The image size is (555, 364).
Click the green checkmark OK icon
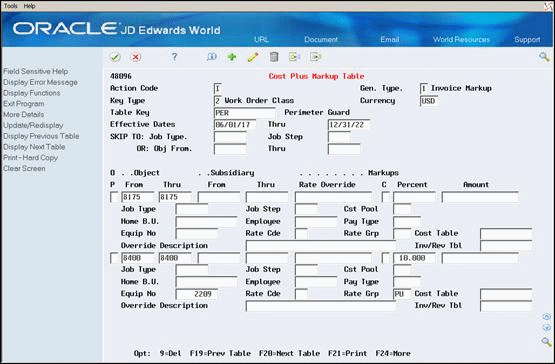pos(115,57)
